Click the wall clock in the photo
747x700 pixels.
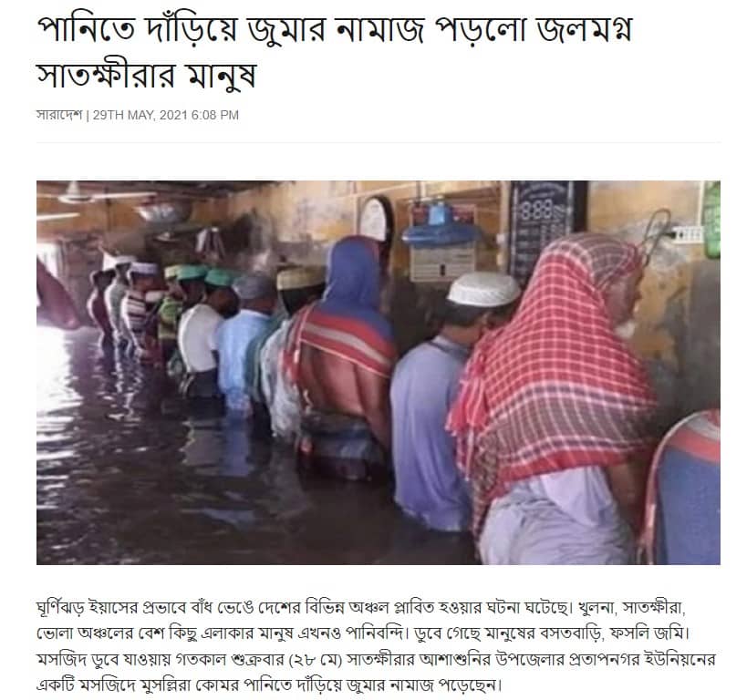coord(376,219)
